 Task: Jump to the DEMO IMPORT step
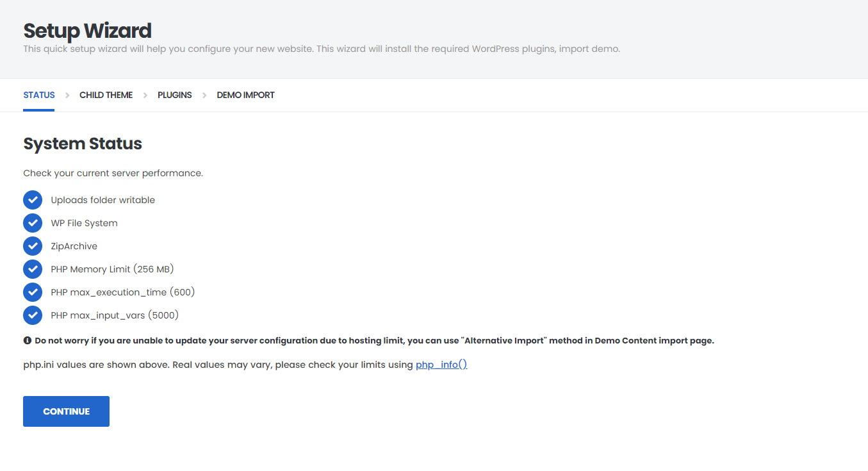pyautogui.click(x=246, y=95)
